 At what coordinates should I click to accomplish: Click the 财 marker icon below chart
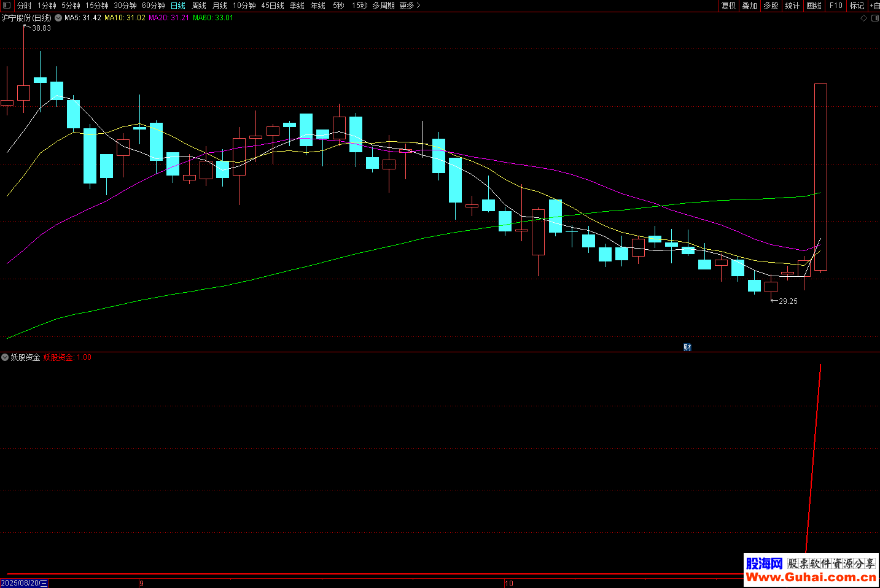687,347
